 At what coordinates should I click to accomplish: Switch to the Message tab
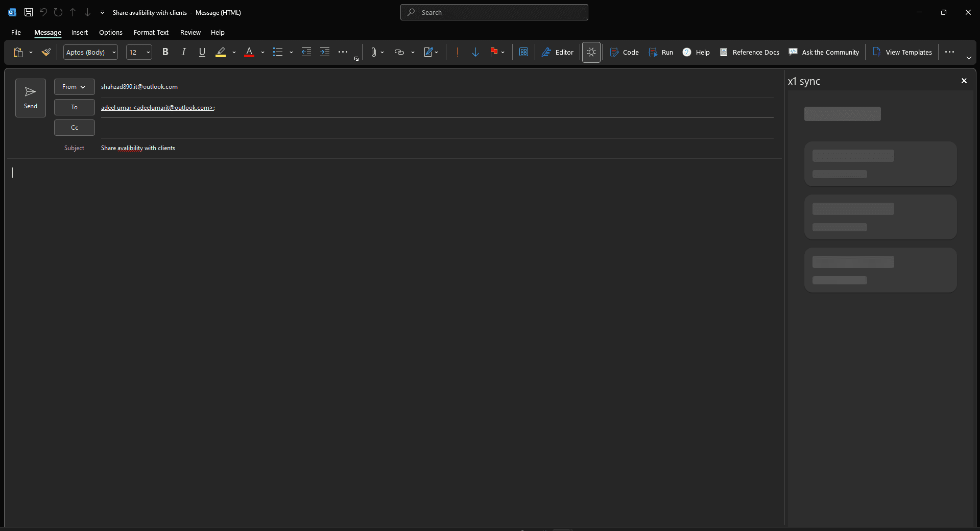[x=47, y=32]
